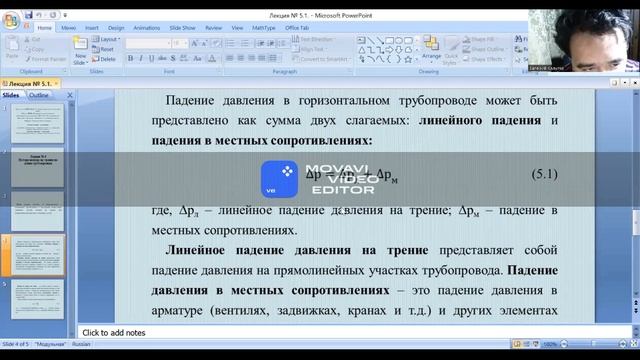
Task: Toggle italic formatting
Action: point(141,58)
